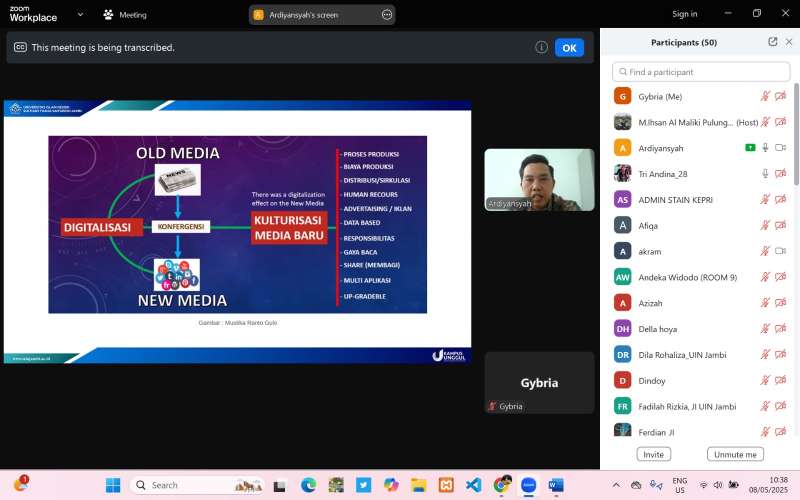Viewport: 800px width, 500px height.
Task: Click Ardiyansyah's green screen sharing icon
Action: click(750, 147)
